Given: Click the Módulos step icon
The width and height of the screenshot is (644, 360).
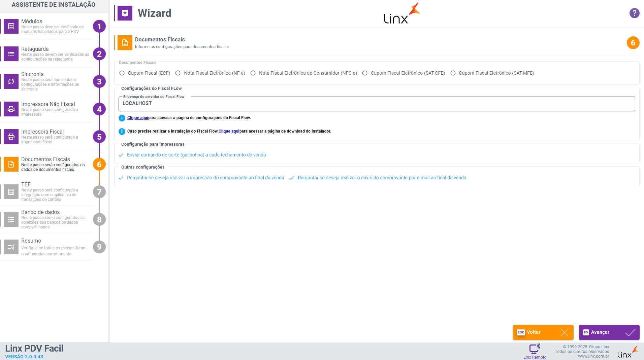Looking at the screenshot, I should coord(11,26).
